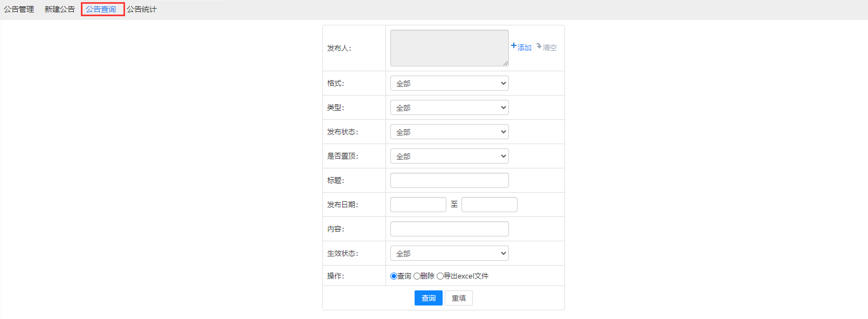Switch to the 公告管理 tab
The width and height of the screenshot is (868, 319).
pos(19,9)
